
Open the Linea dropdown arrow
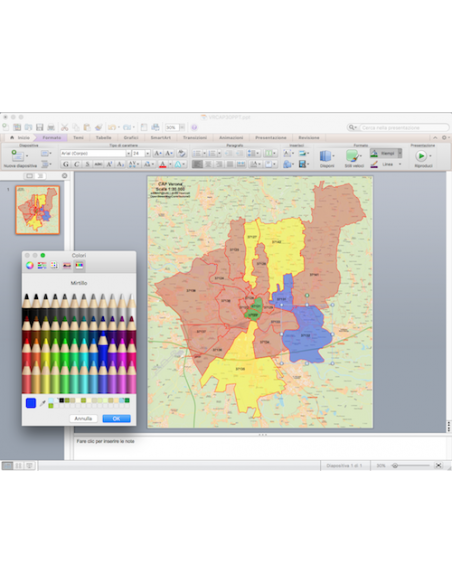point(400,164)
